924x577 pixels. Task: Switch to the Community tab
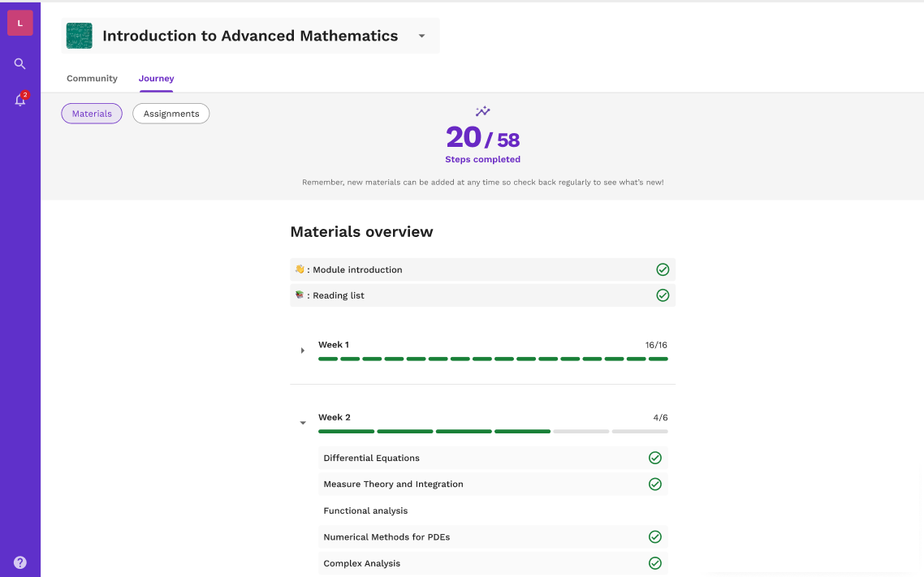(x=92, y=78)
